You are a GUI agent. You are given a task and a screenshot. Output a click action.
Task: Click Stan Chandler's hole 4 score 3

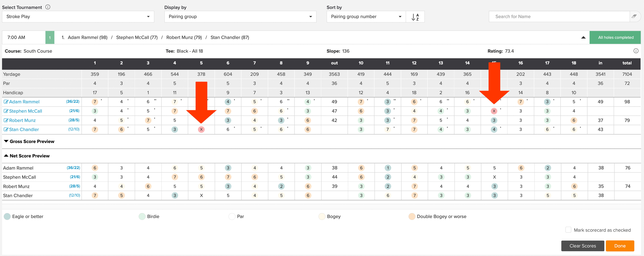174,129
